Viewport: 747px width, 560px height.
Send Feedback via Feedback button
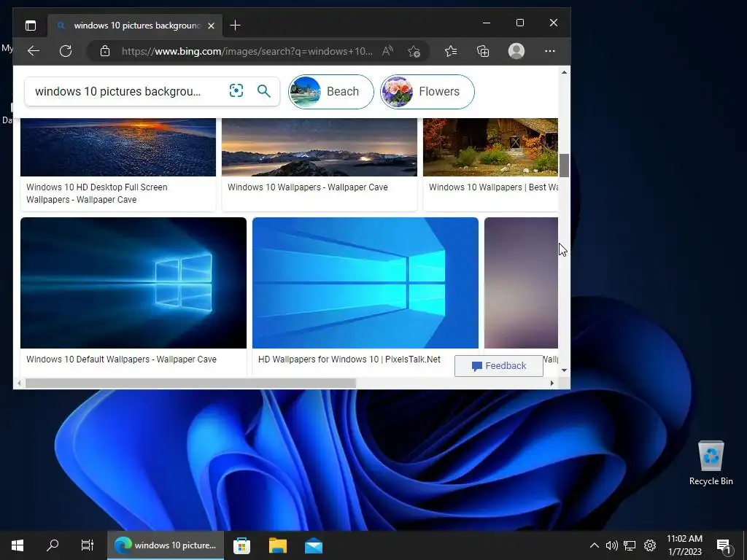pos(499,366)
